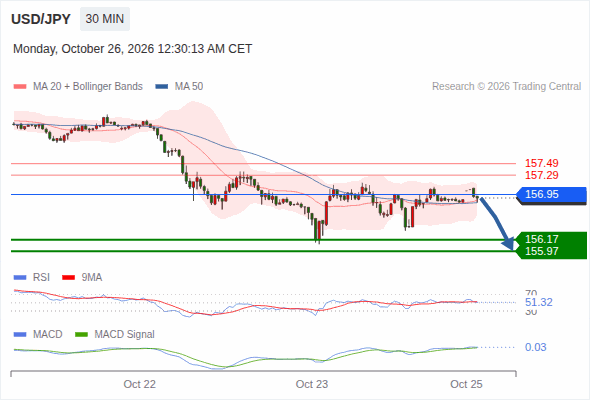This screenshot has width=590, height=400.
Task: Click the MA 20 + Bollinger Bands legend swatch
Action: 20,87
